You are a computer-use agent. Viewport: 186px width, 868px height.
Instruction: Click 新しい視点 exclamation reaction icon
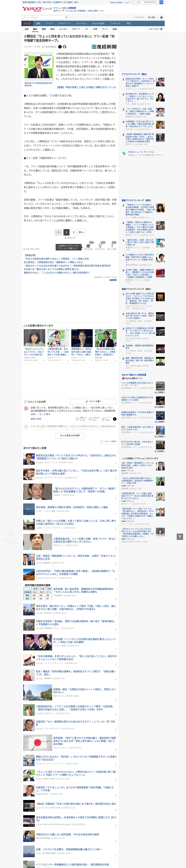pos(112,246)
